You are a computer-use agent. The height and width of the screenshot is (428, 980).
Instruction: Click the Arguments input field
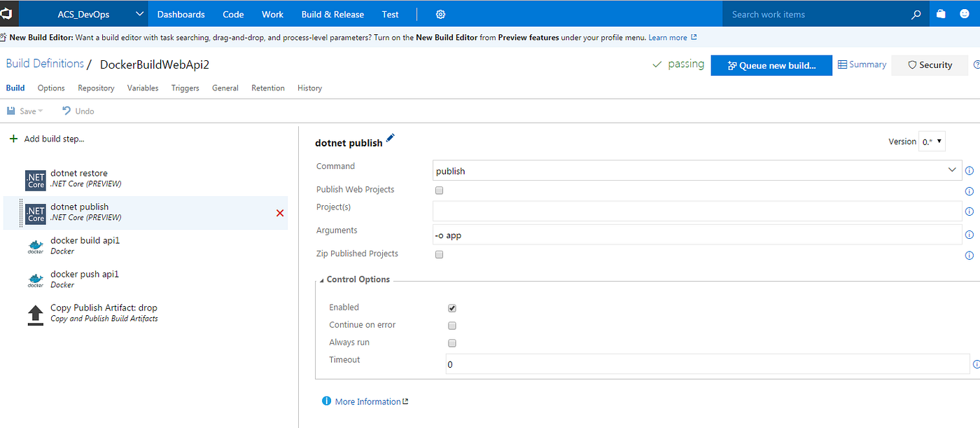pos(697,235)
